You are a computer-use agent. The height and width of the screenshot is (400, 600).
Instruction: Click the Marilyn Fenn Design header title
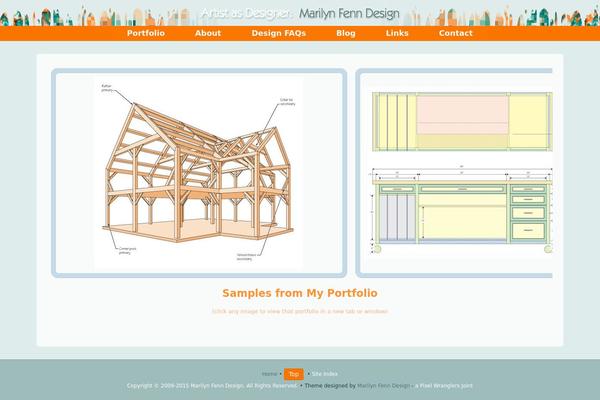[349, 14]
